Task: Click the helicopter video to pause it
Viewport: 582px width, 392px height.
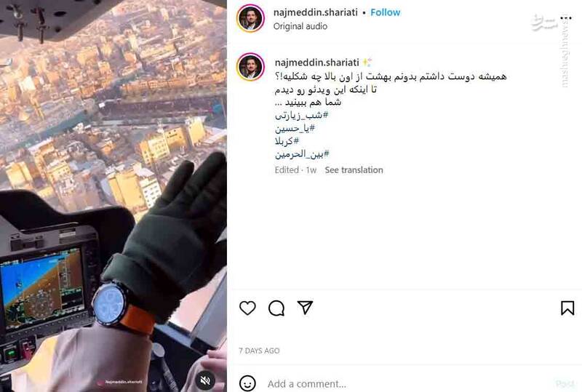Action: coord(113,185)
